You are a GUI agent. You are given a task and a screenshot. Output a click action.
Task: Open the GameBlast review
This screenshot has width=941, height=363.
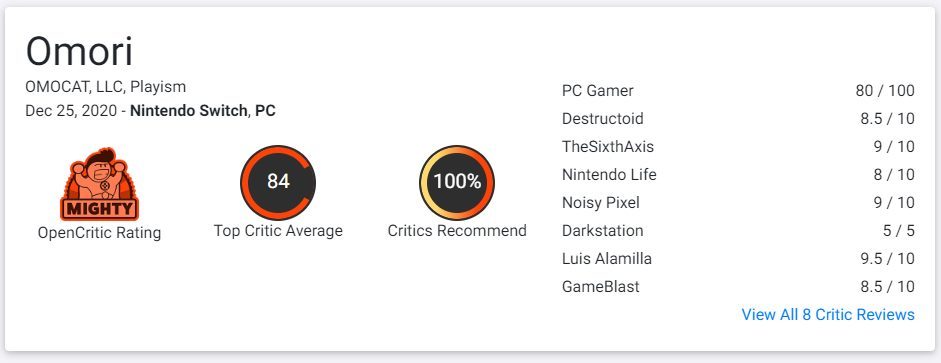[x=601, y=287]
